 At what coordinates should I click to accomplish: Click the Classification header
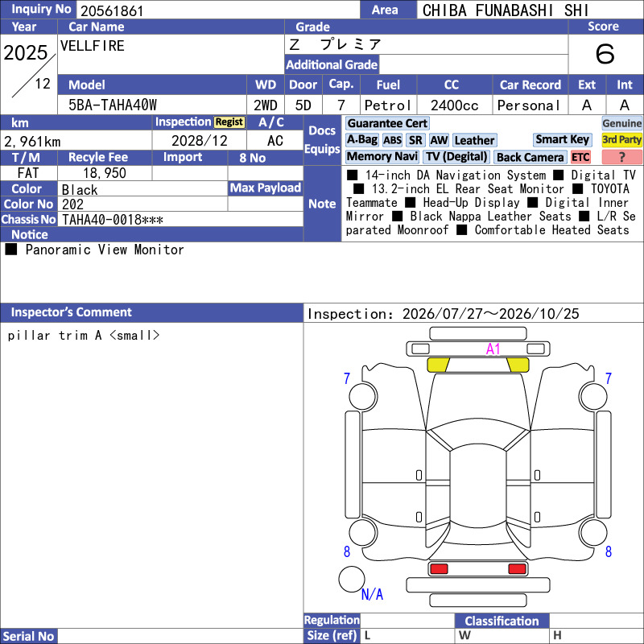point(502,621)
